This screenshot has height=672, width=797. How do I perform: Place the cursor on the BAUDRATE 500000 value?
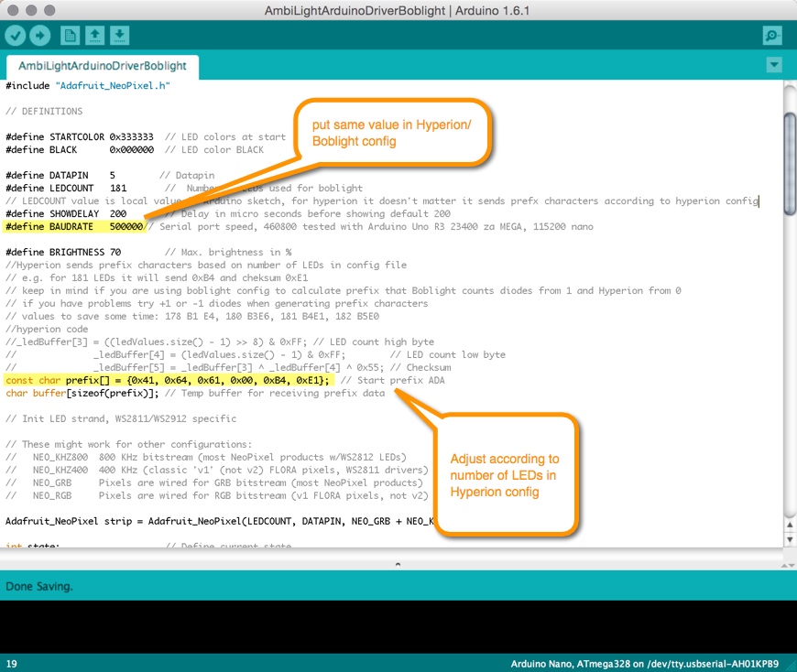coord(126,226)
